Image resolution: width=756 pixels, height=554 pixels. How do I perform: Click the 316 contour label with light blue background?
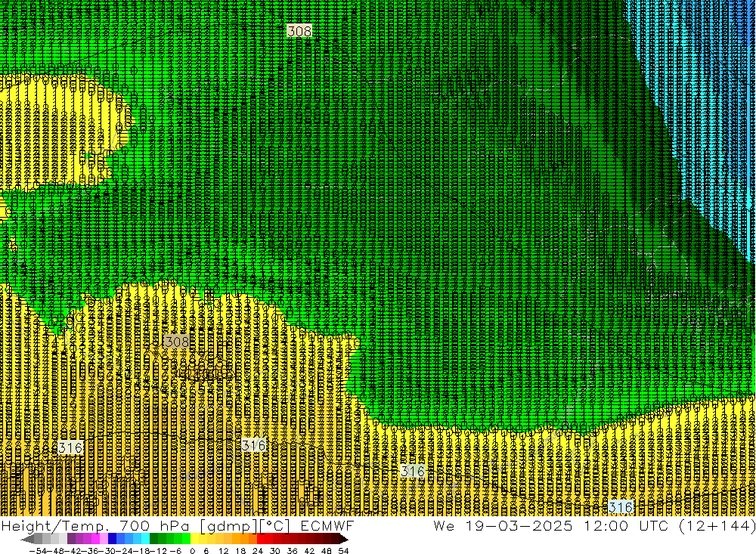point(621,507)
